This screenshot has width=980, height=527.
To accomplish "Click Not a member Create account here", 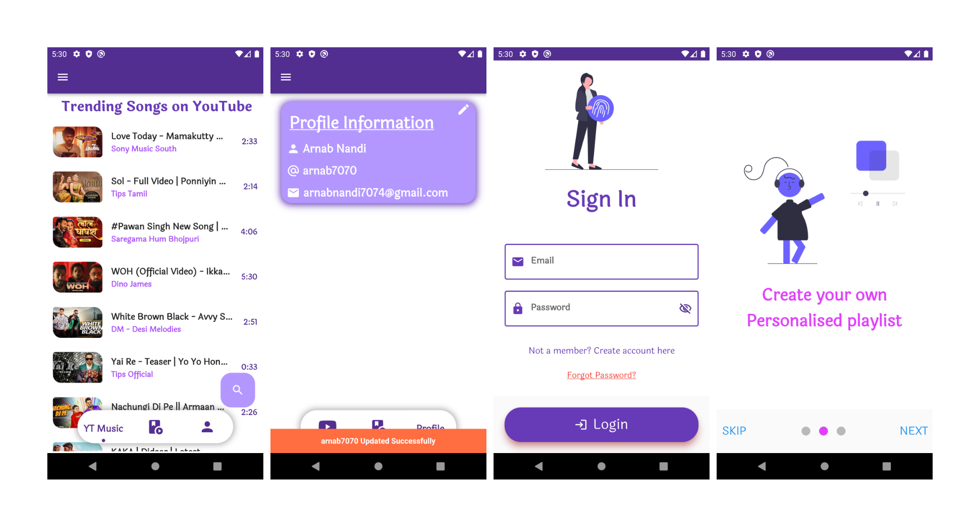I will (602, 351).
